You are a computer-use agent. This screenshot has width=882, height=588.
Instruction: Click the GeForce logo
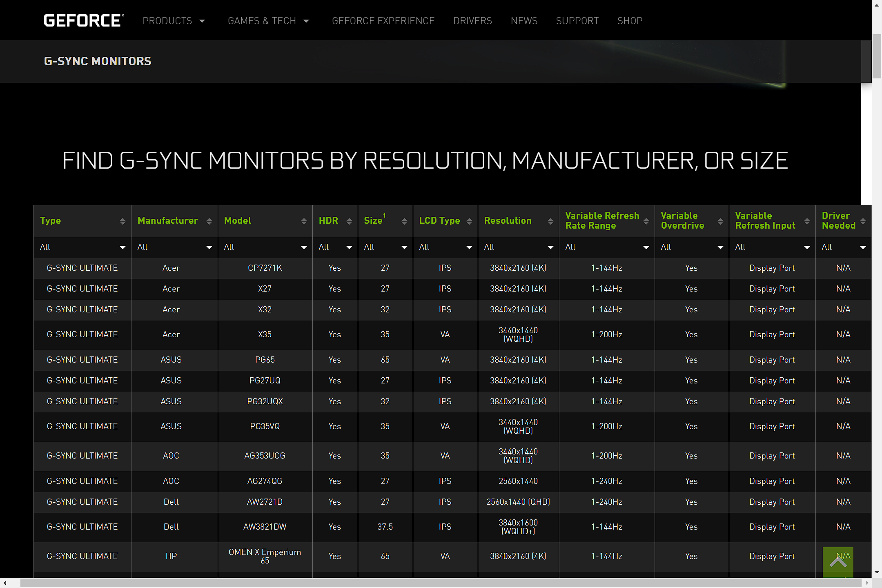pos(84,20)
